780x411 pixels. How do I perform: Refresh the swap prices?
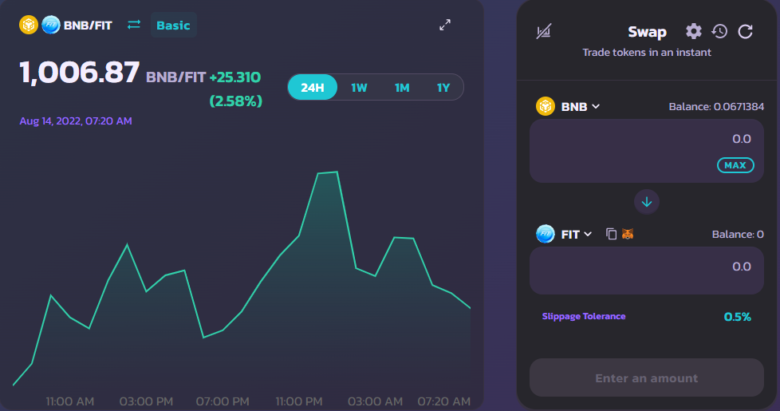[745, 31]
